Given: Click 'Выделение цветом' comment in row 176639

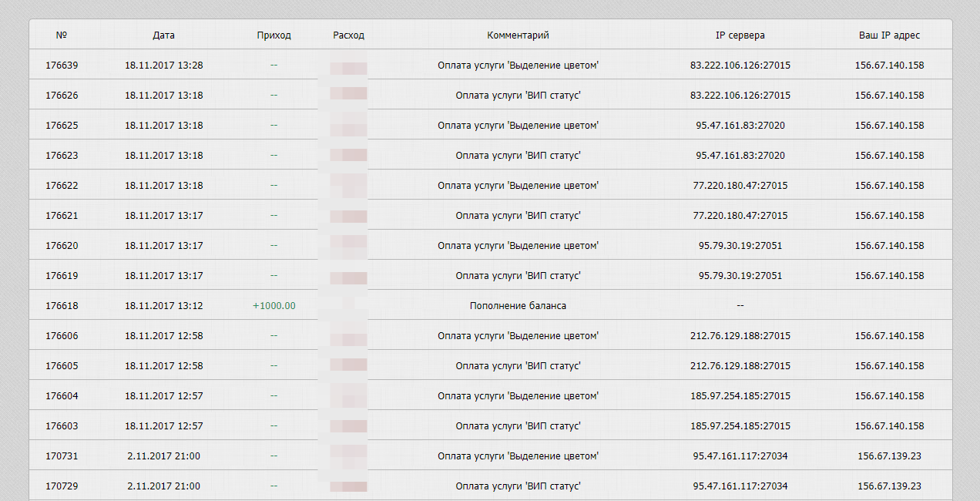Looking at the screenshot, I should [x=518, y=66].
